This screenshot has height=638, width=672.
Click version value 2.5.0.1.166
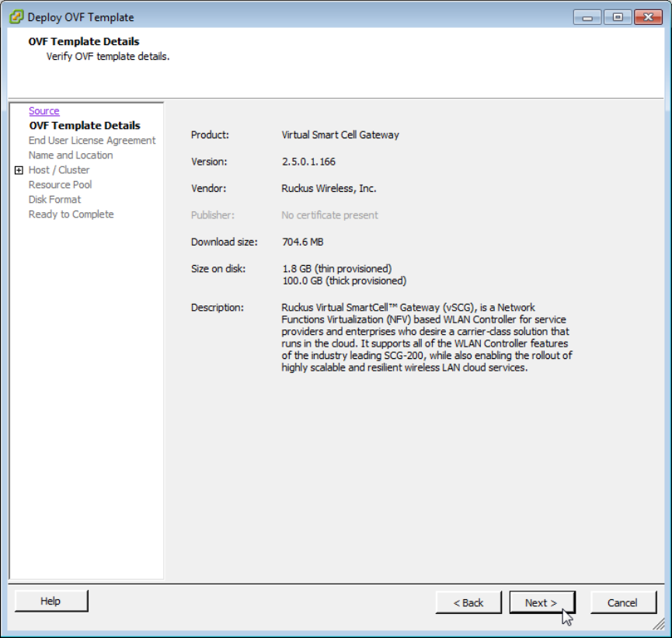pos(308,162)
